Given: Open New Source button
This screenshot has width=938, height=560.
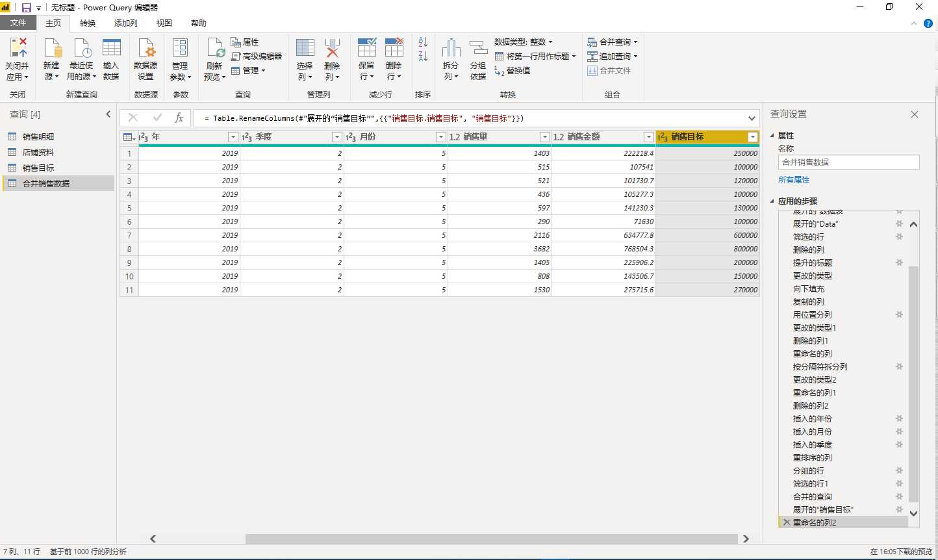Looking at the screenshot, I should point(51,59).
